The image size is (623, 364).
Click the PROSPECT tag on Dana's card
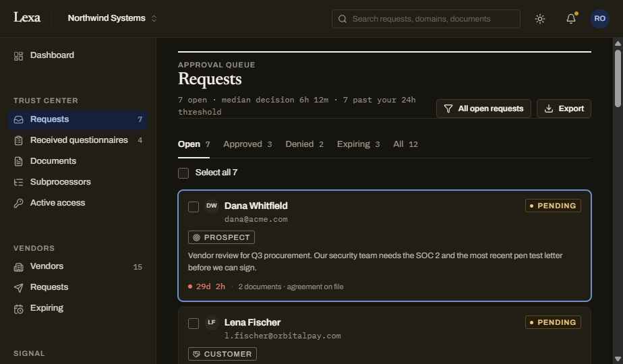click(x=221, y=237)
